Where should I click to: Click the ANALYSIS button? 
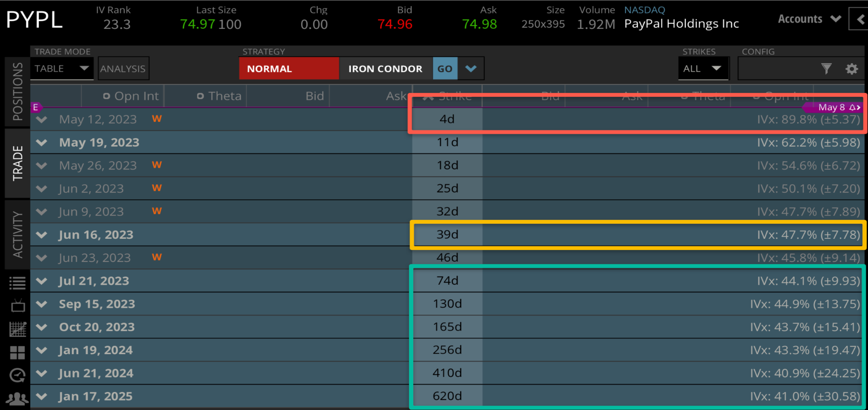coord(123,68)
